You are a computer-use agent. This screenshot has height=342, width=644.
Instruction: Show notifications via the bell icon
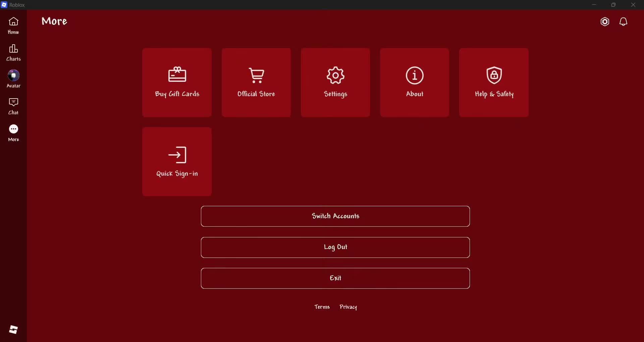tap(624, 22)
